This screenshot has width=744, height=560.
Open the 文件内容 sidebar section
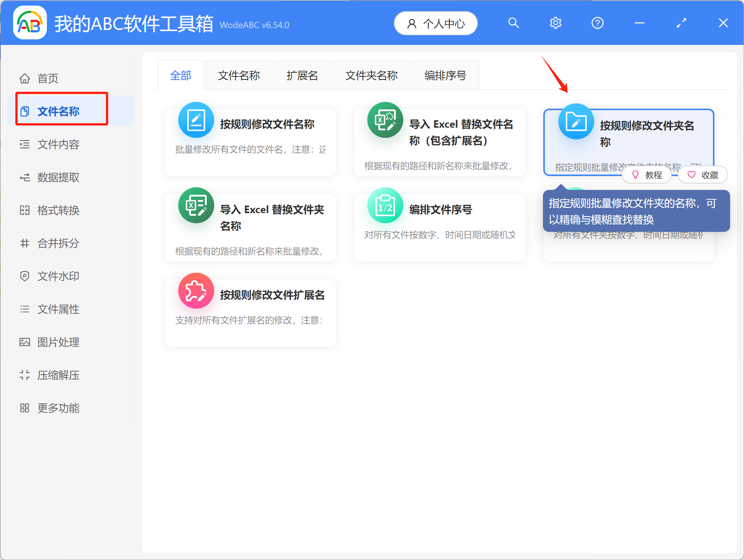[x=58, y=145]
